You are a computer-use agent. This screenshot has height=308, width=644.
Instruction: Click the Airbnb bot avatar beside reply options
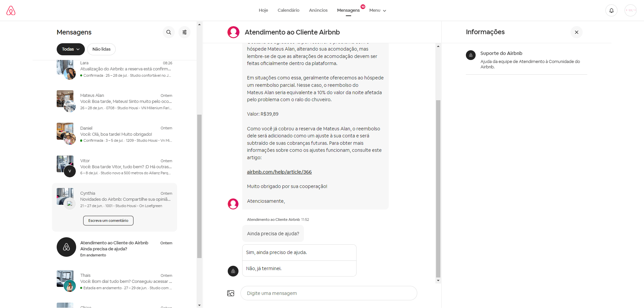[x=233, y=271]
